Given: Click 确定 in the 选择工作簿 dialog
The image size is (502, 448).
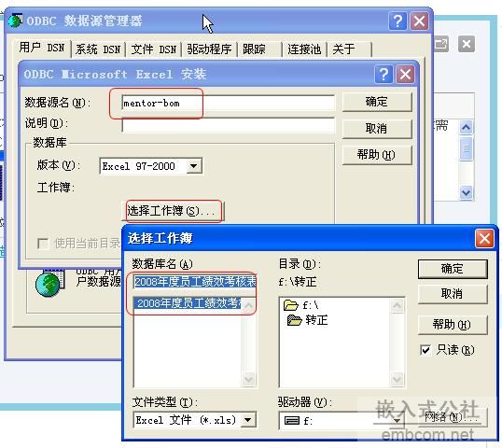Looking at the screenshot, I should [453, 269].
